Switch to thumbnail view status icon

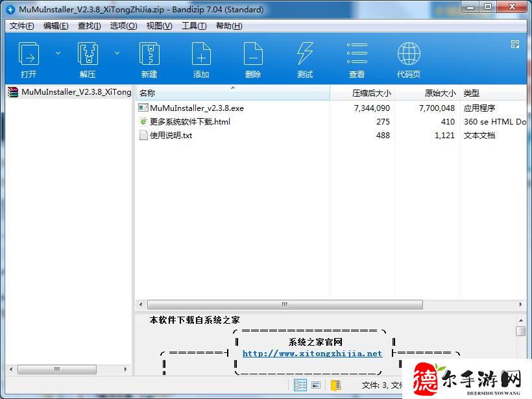pos(316,385)
